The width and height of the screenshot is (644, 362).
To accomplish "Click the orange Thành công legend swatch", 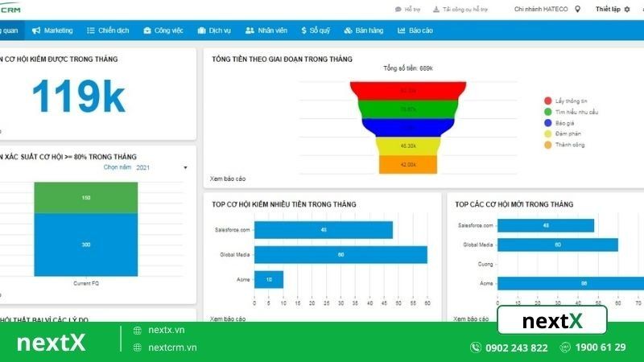I will coord(548,146).
